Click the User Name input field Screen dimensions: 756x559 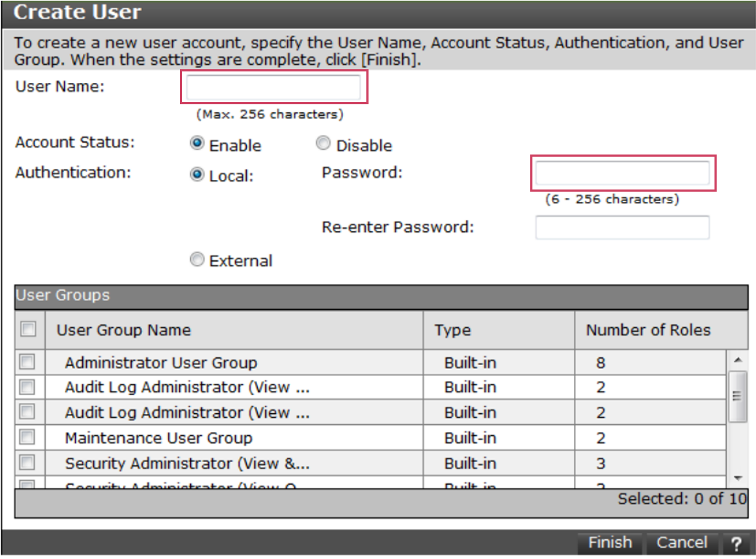pos(273,87)
